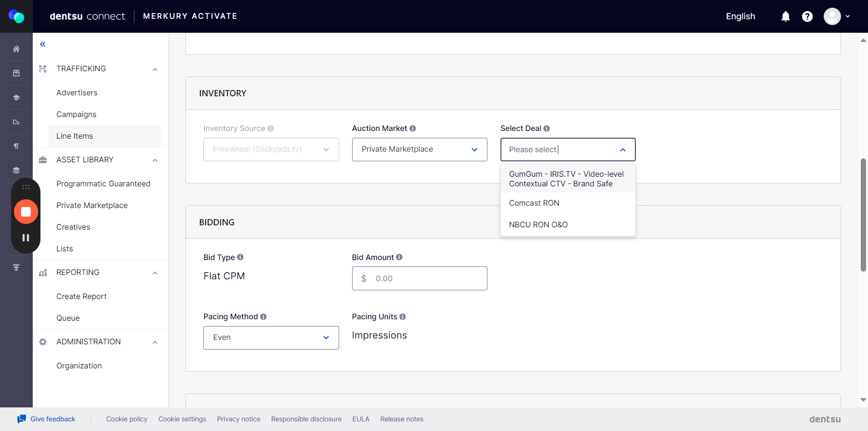Click the Bid Amount info icon
868x431 pixels.
[399, 257]
